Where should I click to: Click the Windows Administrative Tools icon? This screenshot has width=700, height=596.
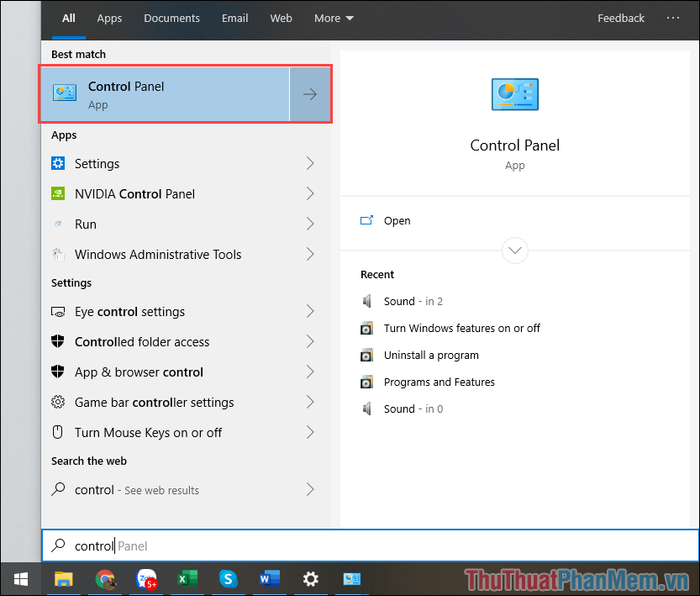[58, 254]
